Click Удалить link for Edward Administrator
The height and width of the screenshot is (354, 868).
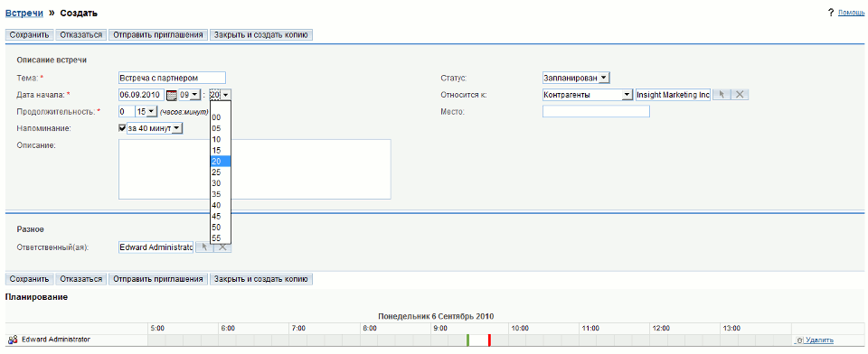(820, 340)
